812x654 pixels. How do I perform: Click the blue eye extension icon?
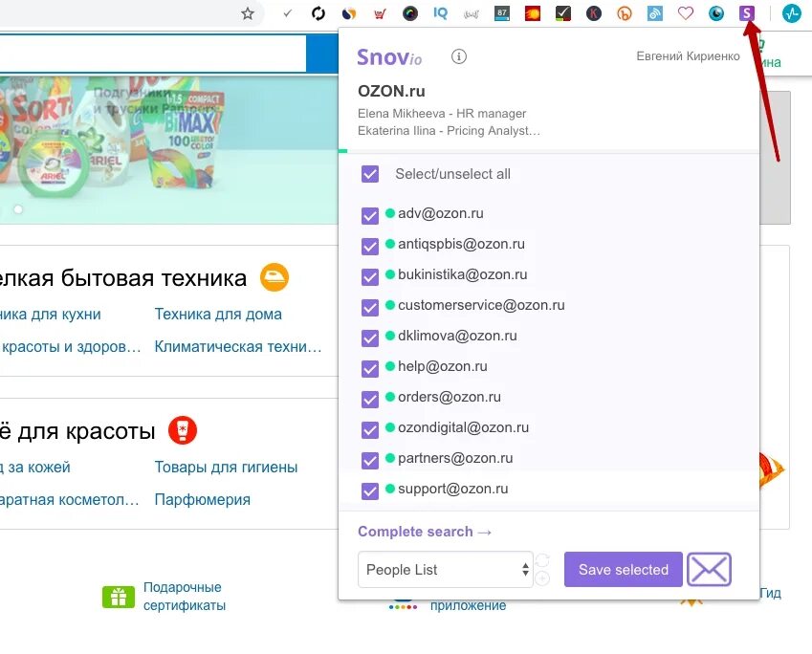coord(715,13)
